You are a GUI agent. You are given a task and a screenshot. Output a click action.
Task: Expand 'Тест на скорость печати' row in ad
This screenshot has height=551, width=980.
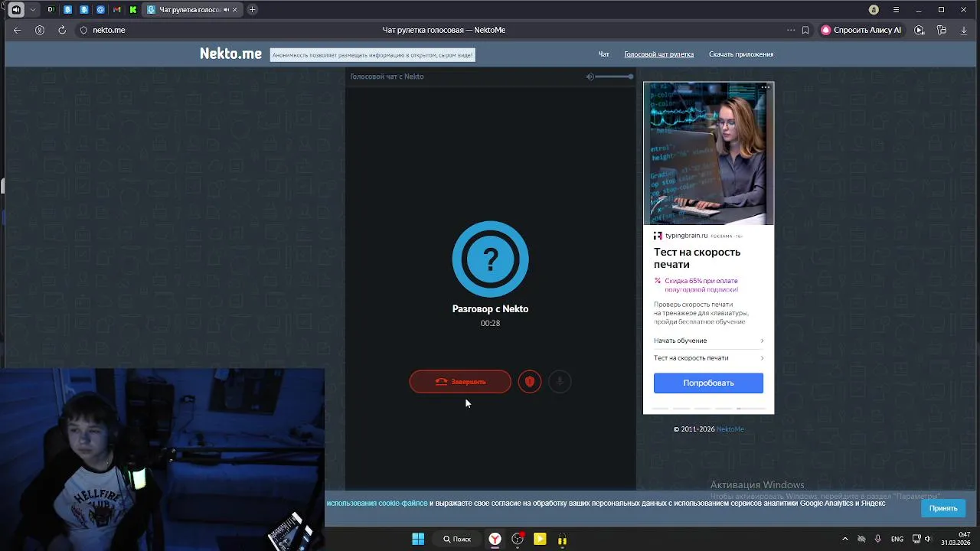pyautogui.click(x=708, y=358)
